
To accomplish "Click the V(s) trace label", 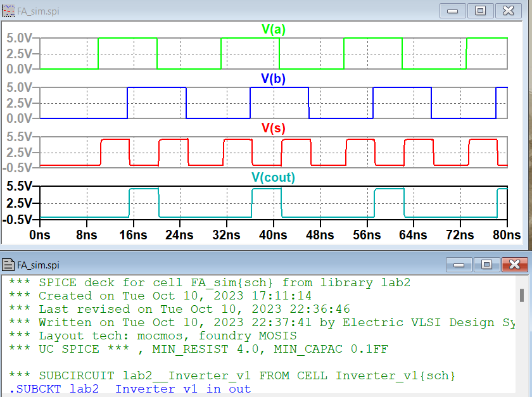I will [x=274, y=129].
